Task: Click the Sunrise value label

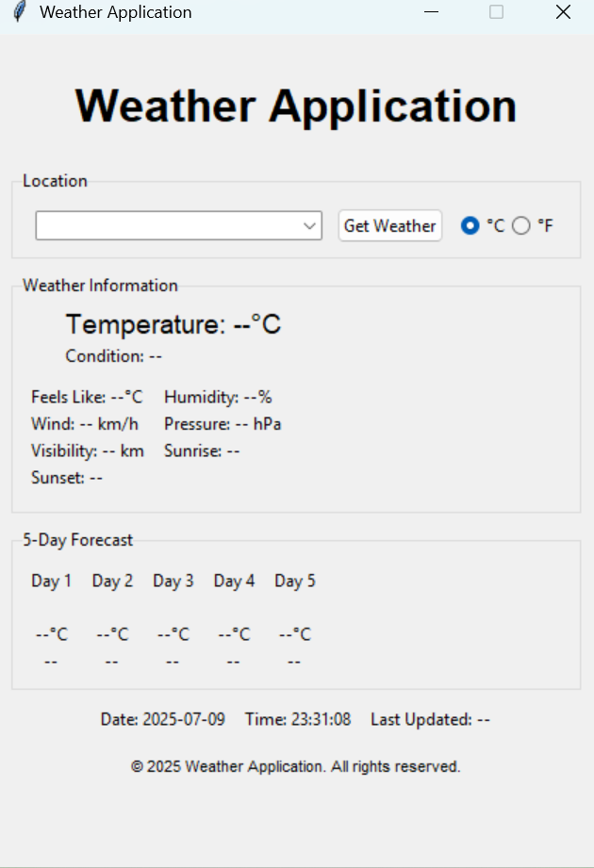Action: pos(202,451)
